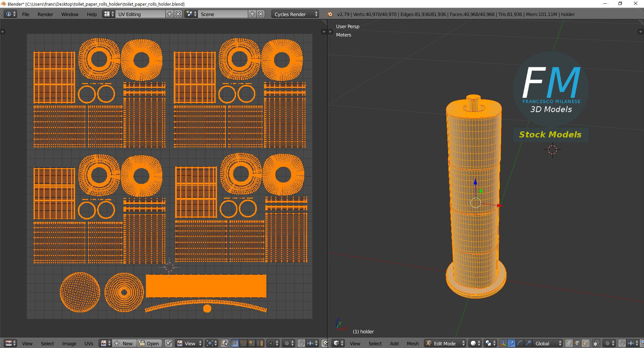Open the 3D viewport View menu
Viewport: 644px width, 348px height.
click(355, 344)
